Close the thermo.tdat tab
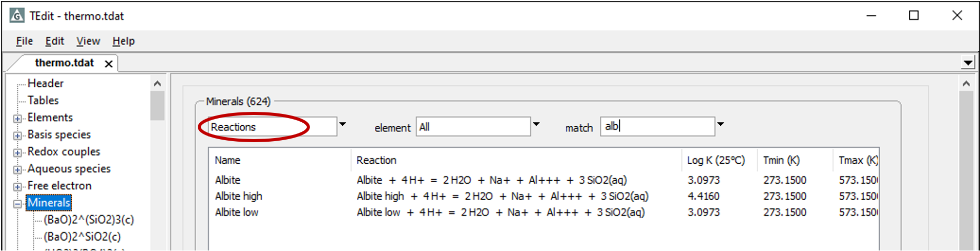980x251 pixels. pos(109,64)
